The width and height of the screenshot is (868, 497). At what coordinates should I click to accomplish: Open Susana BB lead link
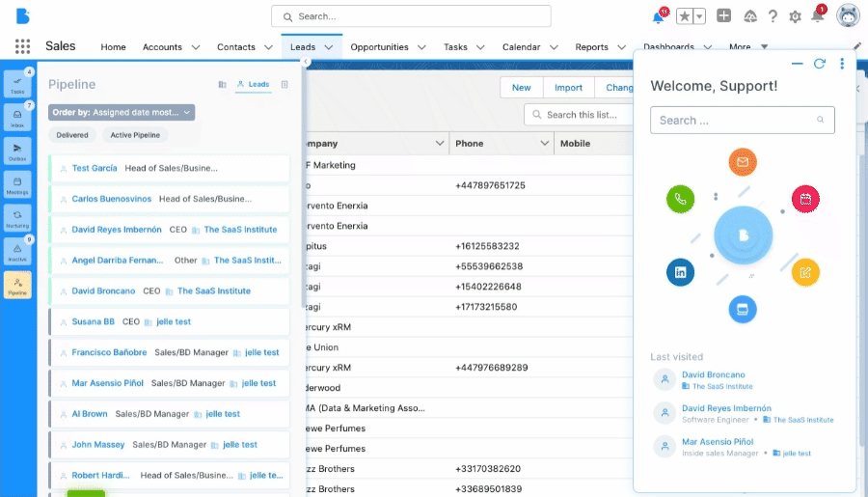click(93, 322)
